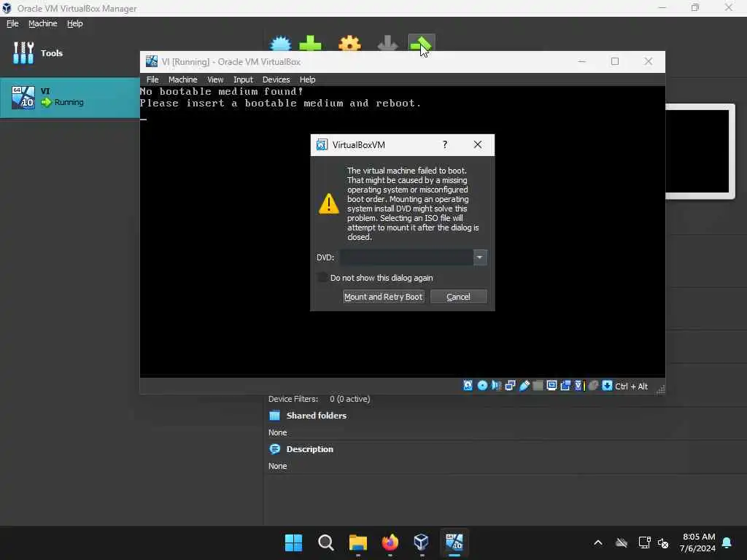Maximize the VI running VM window
The height and width of the screenshot is (560, 747).
tap(615, 61)
